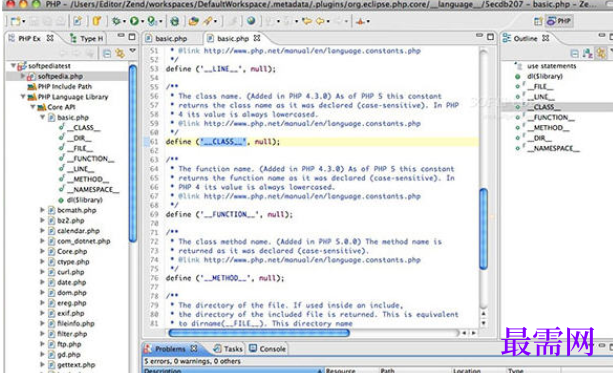Open the Type Hierarchy tab
Image resolution: width=613 pixels, height=373 pixels.
[87, 38]
